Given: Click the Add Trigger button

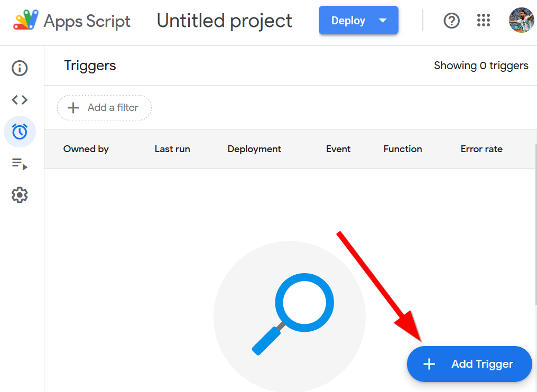Looking at the screenshot, I should [x=469, y=364].
